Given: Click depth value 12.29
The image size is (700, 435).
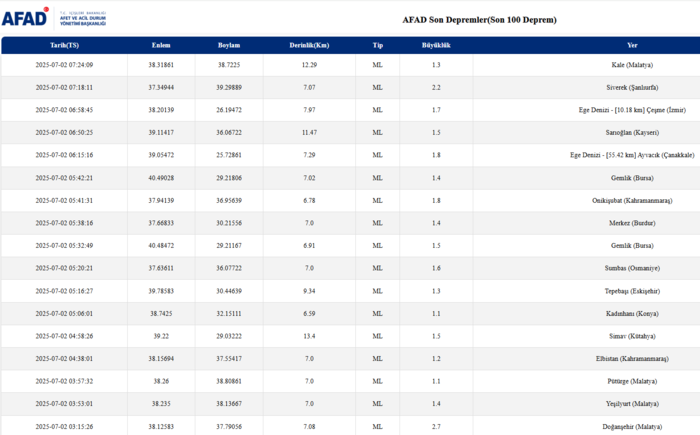Looking at the screenshot, I should 309,65.
